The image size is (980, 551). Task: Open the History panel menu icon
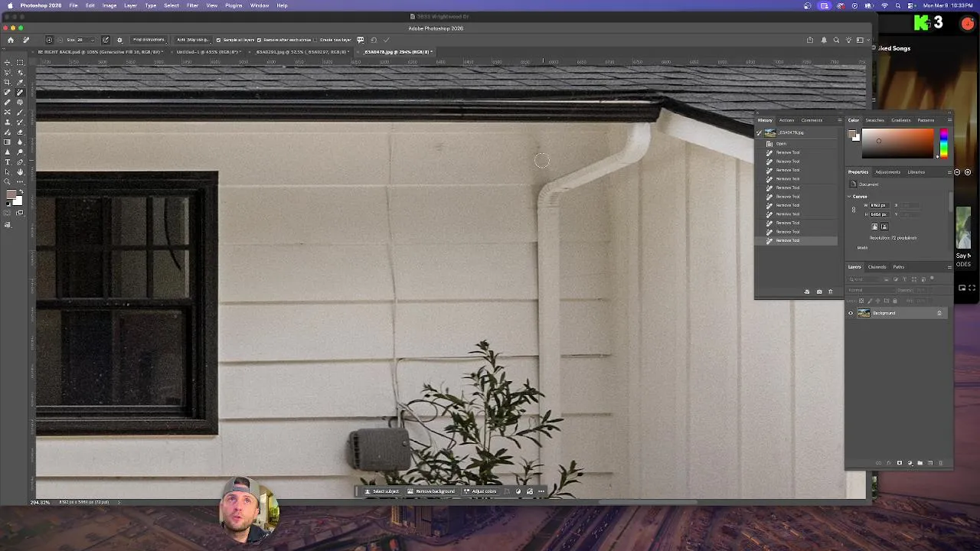click(839, 120)
